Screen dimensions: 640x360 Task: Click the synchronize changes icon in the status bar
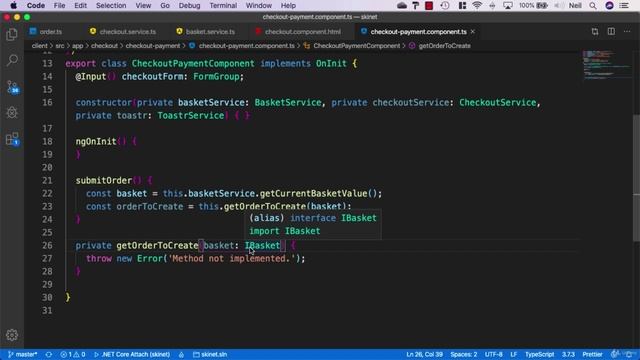click(49, 354)
